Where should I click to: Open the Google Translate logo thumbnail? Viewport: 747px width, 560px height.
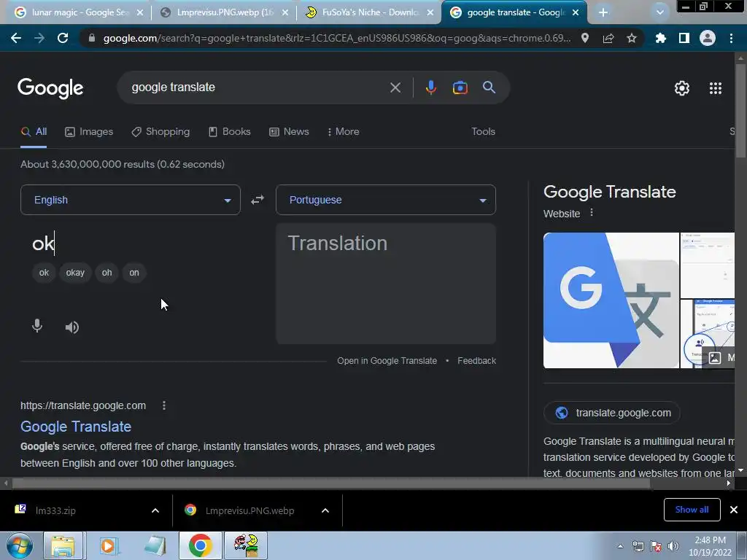pos(611,300)
